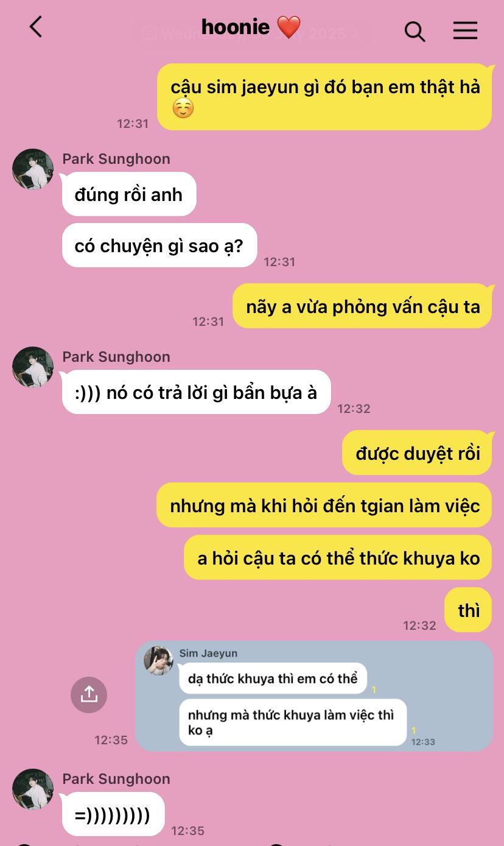Open chat search magnifier icon
The image size is (504, 846).
tap(415, 31)
